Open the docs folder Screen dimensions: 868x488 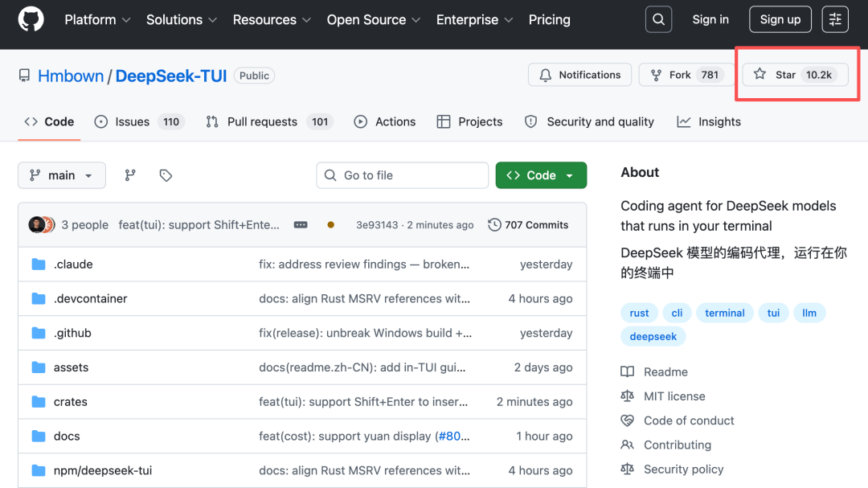[x=67, y=436]
